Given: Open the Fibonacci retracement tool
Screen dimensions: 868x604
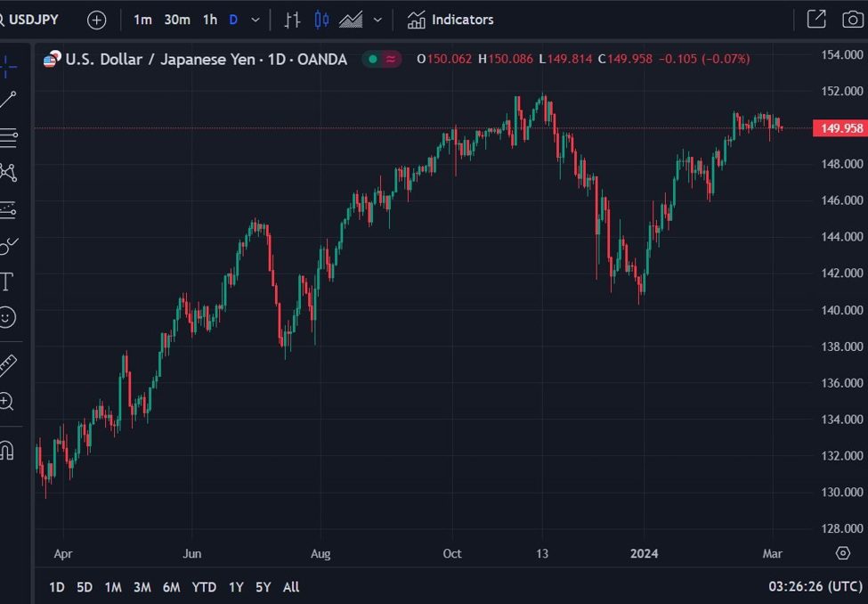Looking at the screenshot, I should 8,137.
